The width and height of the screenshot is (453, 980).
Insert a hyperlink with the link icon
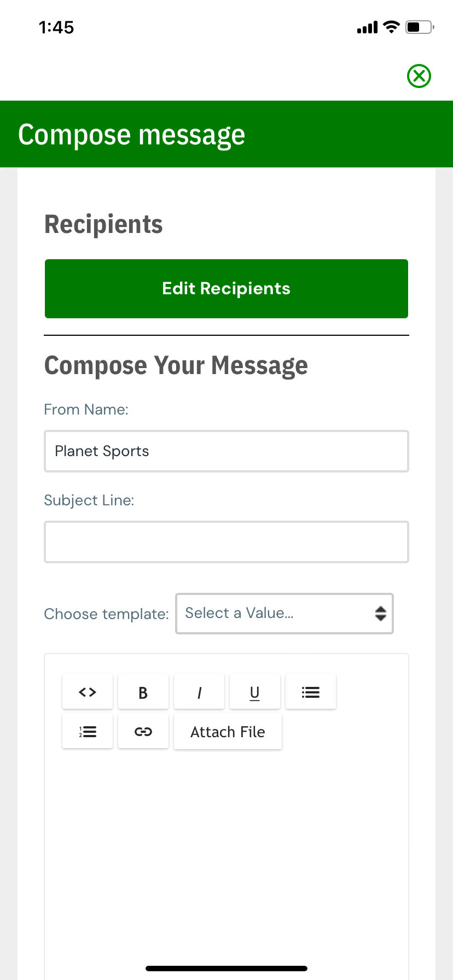click(143, 732)
